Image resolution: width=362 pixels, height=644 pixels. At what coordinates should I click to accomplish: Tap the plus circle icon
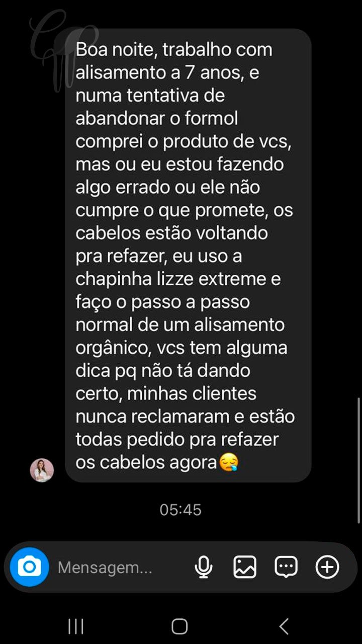point(327,568)
